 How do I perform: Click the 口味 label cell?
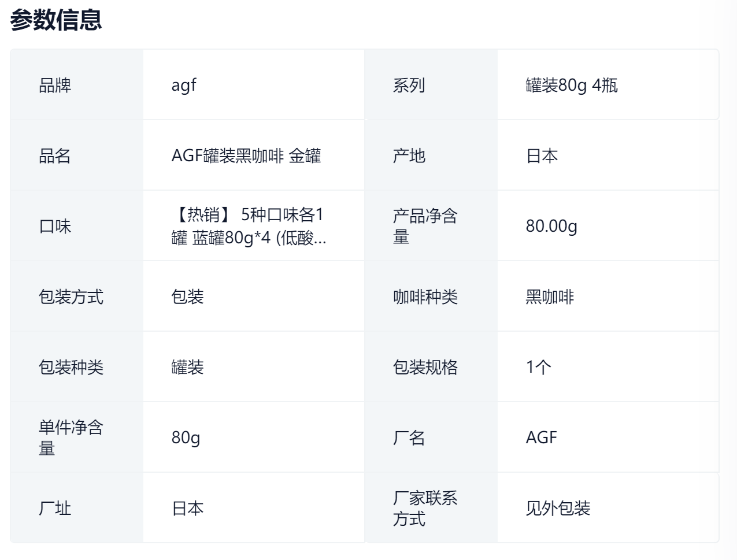[x=55, y=227]
